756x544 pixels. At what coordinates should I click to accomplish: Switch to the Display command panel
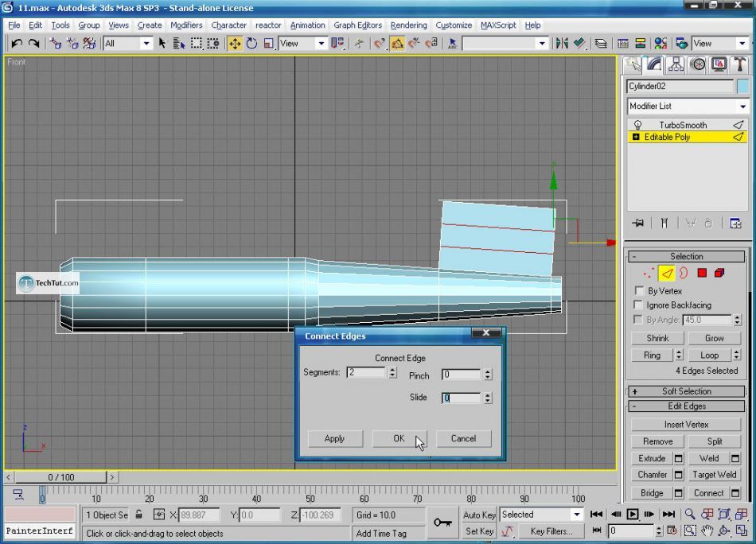click(719, 65)
